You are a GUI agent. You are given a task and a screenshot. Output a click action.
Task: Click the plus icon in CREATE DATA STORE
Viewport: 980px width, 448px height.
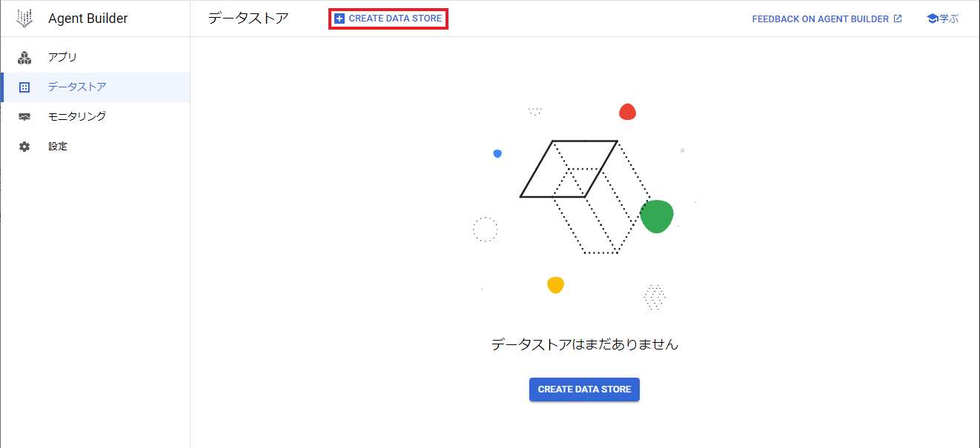(x=340, y=17)
